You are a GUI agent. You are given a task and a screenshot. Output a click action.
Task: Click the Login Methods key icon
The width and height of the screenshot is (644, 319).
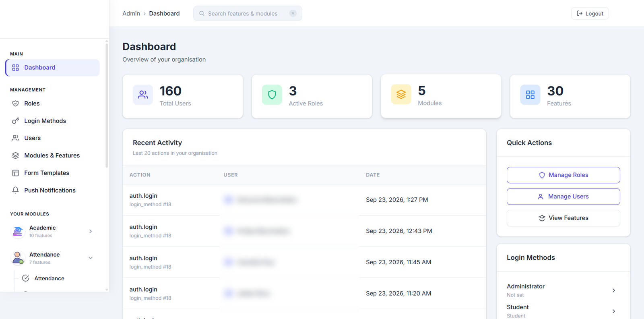(16, 121)
